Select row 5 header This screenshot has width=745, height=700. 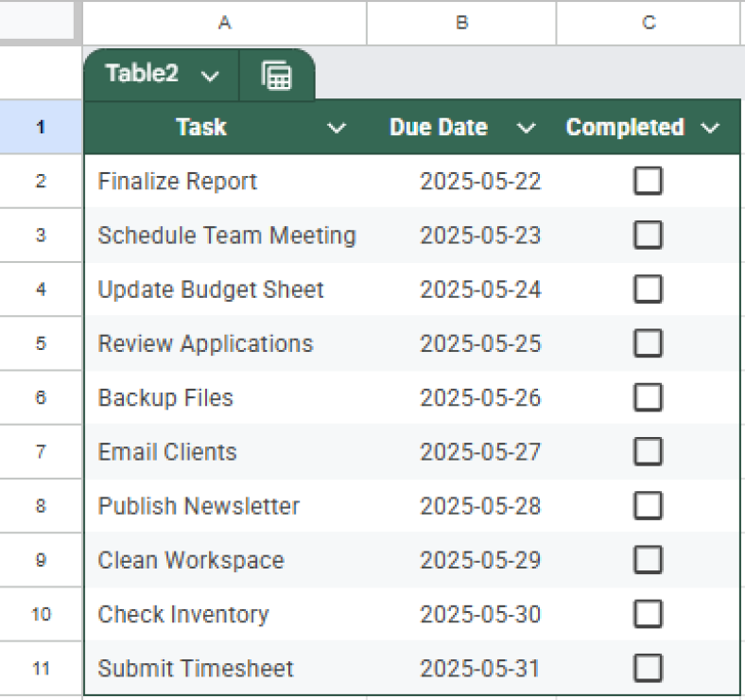tap(41, 342)
